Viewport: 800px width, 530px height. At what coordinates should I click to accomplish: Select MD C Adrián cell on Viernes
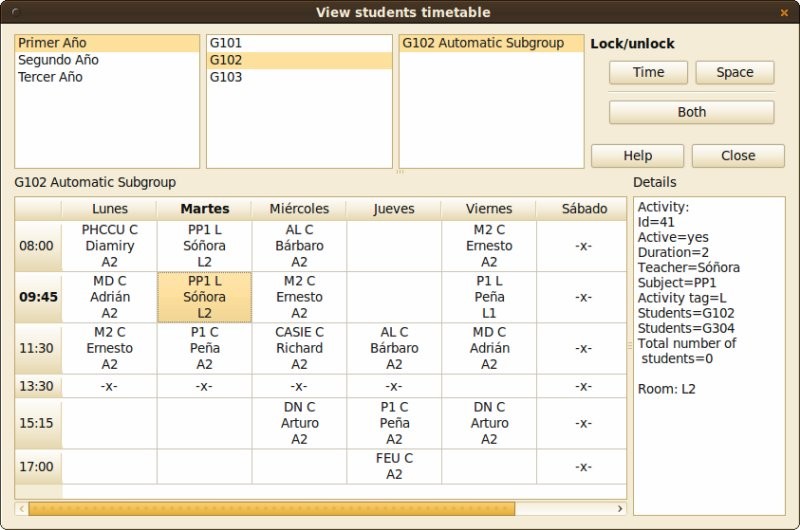click(x=489, y=348)
